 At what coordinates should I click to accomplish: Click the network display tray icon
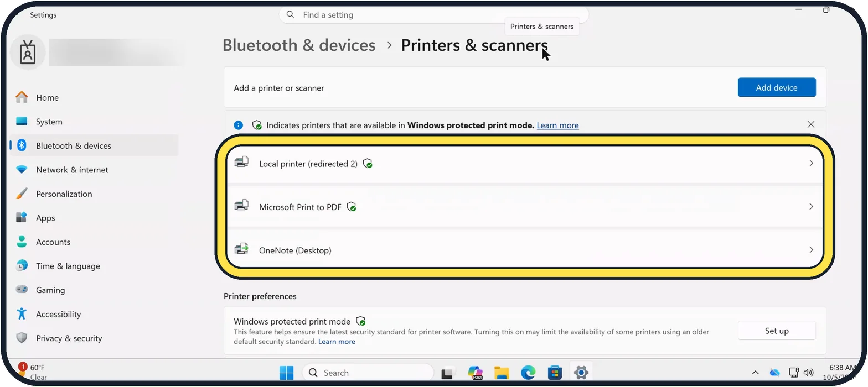(x=794, y=373)
